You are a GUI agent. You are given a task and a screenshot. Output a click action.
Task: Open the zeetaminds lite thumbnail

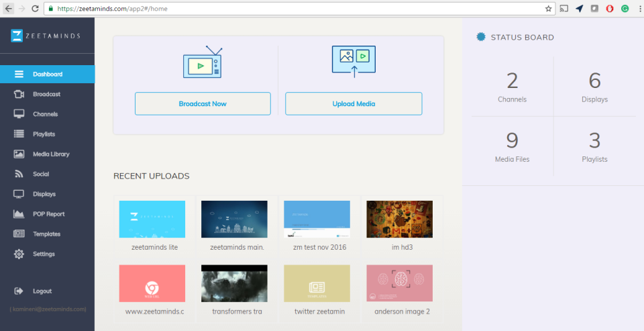[x=152, y=219]
